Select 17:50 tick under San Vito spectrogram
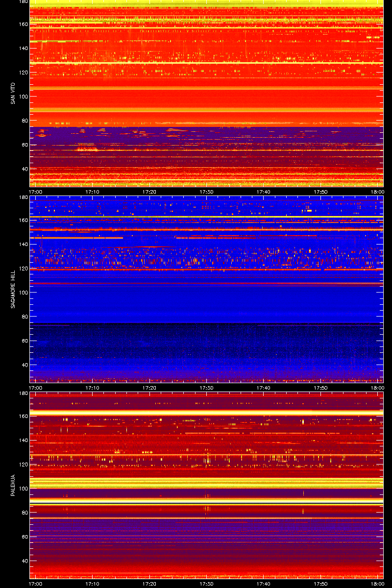The height and width of the screenshot is (588, 392). point(320,192)
